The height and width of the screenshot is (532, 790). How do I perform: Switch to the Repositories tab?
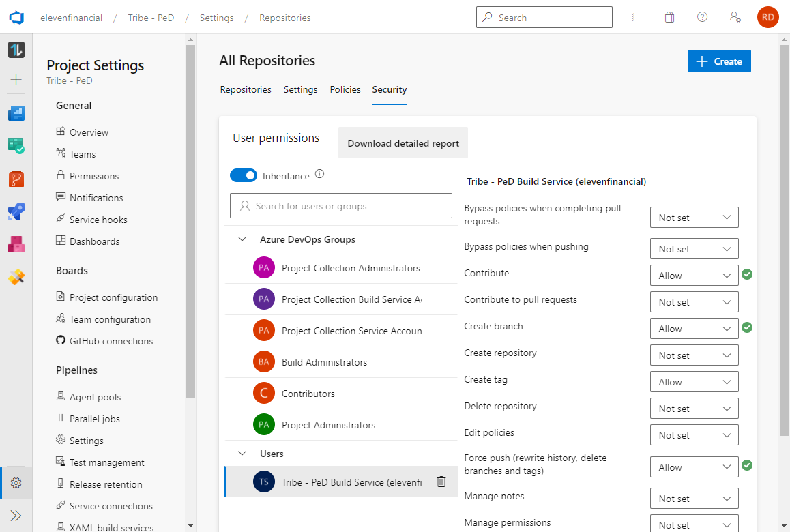(246, 89)
